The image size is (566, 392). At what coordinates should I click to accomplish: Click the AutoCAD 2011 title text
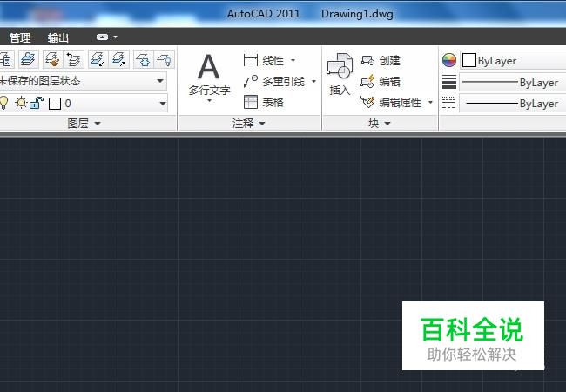[264, 14]
